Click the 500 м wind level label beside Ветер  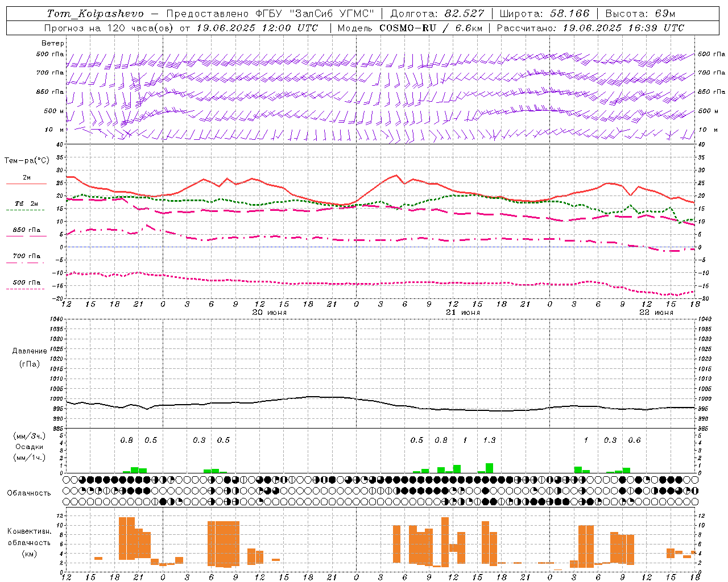click(x=55, y=111)
